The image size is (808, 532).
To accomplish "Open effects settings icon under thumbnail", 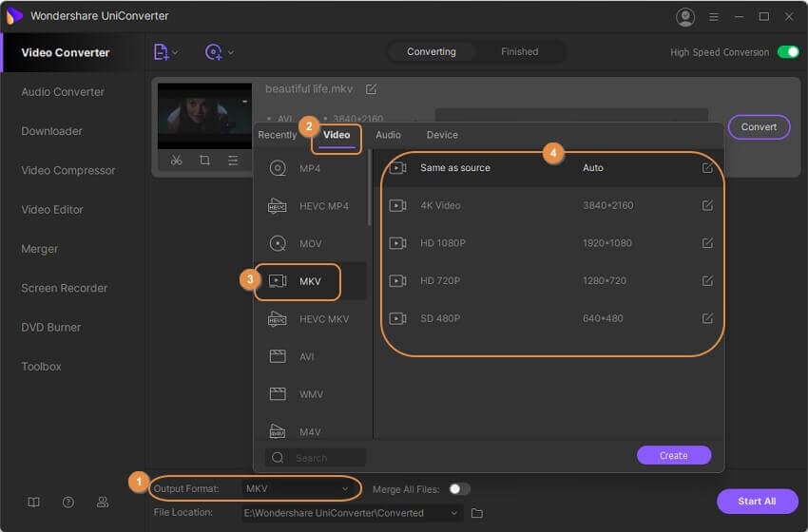I will [x=233, y=161].
